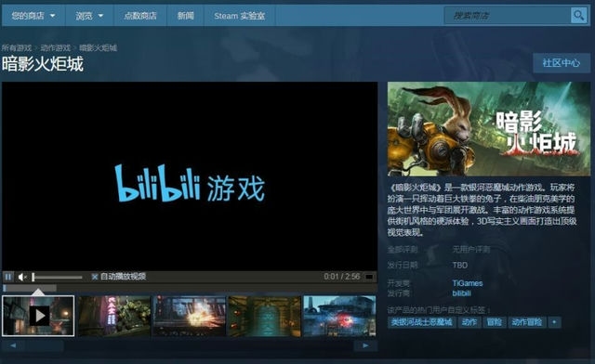The height and width of the screenshot is (364, 595).
Task: Expand the 您的商店 dropdown
Action: tap(33, 16)
